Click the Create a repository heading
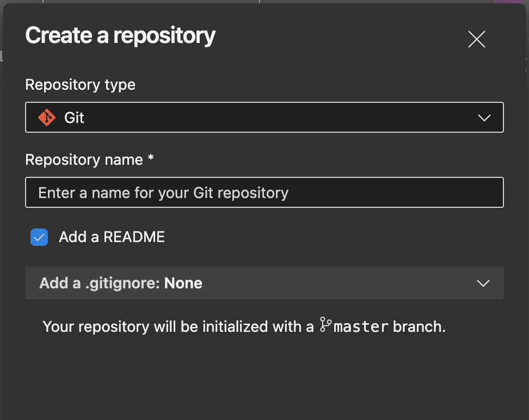This screenshot has height=420, width=529. [120, 36]
